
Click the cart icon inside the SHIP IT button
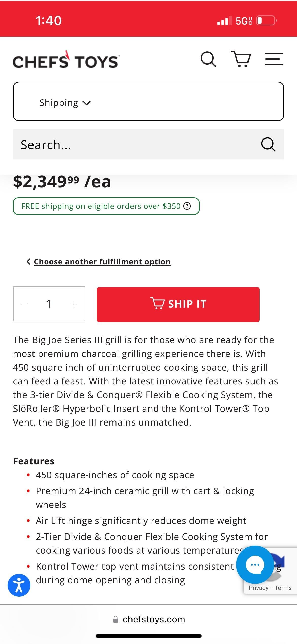pyautogui.click(x=159, y=304)
